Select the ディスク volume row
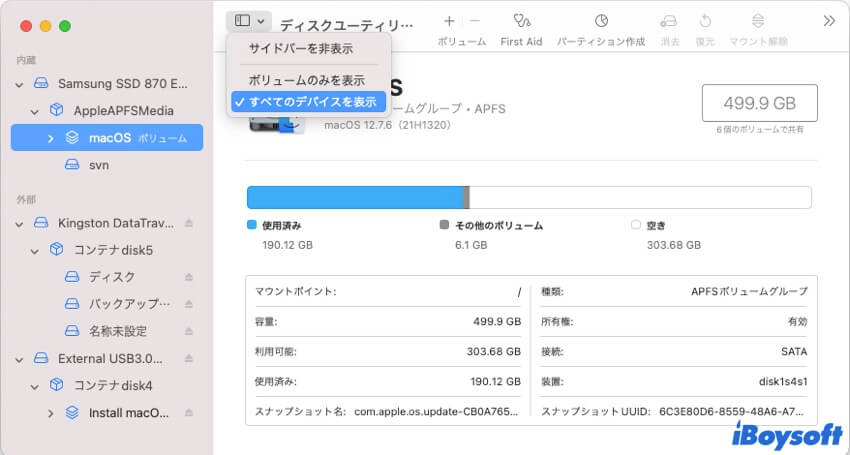Screen dimensions: 850x455 (x=107, y=277)
